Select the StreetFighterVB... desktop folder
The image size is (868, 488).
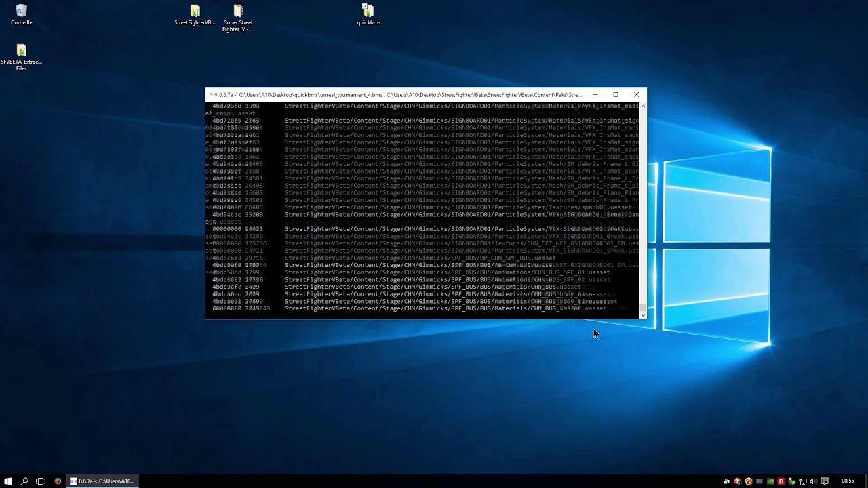point(195,15)
